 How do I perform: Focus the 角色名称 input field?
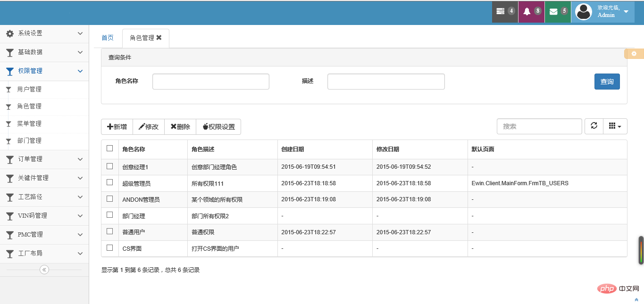tap(211, 82)
